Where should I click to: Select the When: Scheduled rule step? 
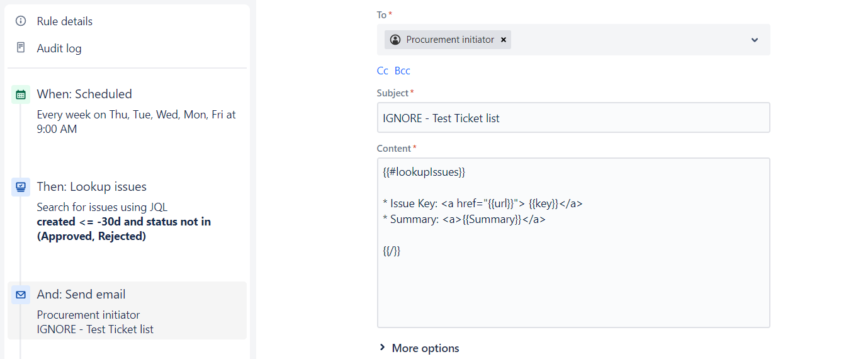127,111
